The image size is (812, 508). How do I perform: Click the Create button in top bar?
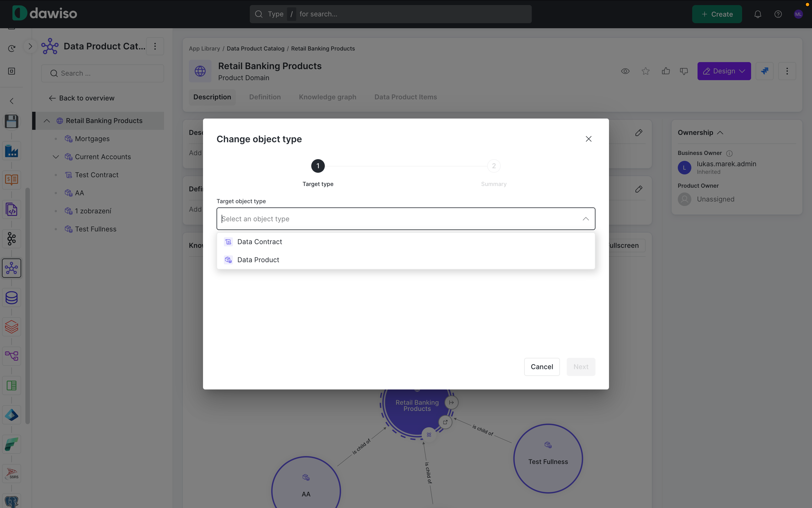click(x=717, y=14)
